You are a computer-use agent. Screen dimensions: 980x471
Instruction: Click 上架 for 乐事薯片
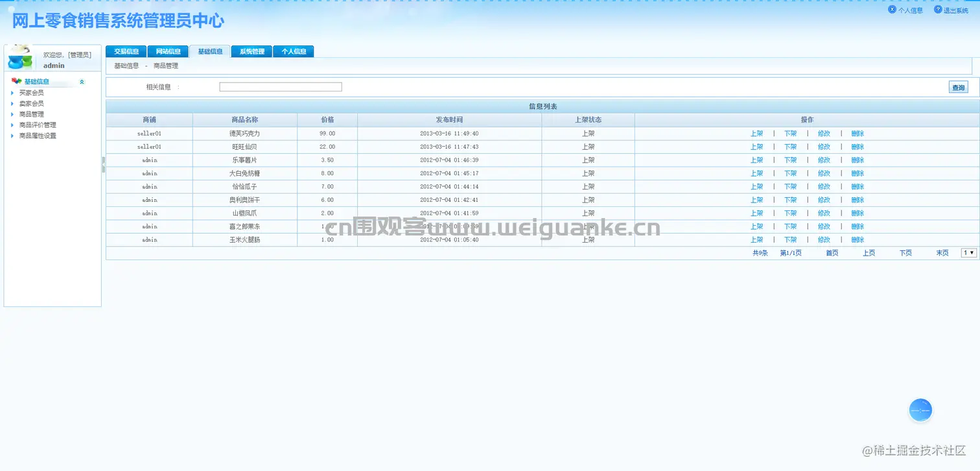click(x=757, y=160)
